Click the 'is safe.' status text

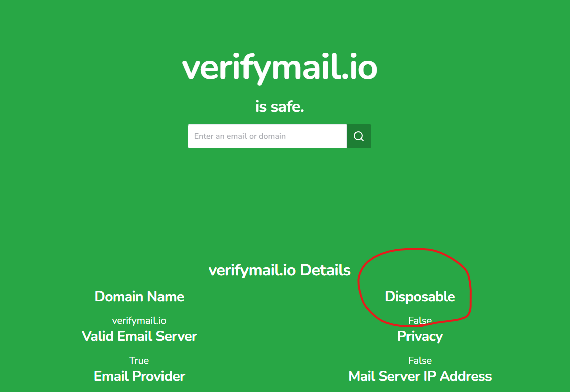280,107
